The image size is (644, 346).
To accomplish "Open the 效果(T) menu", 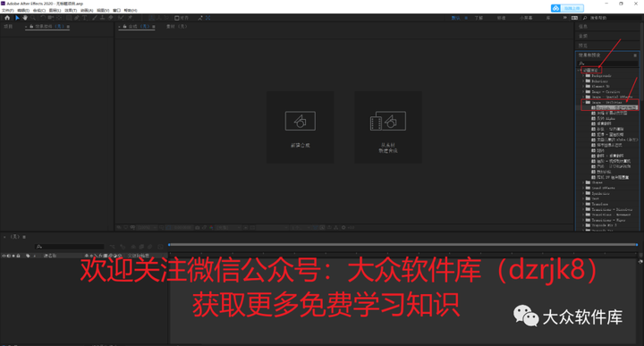I will pos(71,10).
